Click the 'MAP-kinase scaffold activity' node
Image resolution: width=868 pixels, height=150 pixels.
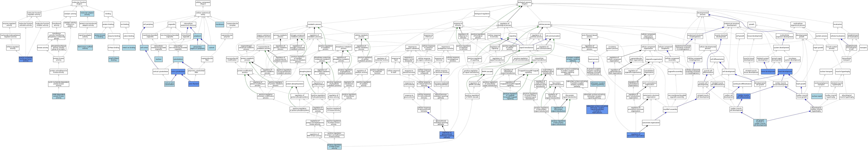85,48
